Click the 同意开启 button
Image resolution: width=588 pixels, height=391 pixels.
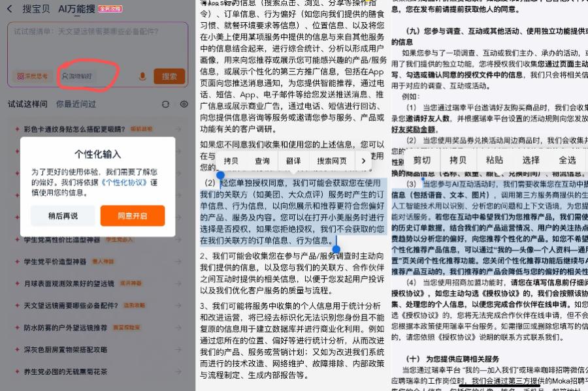133,215
